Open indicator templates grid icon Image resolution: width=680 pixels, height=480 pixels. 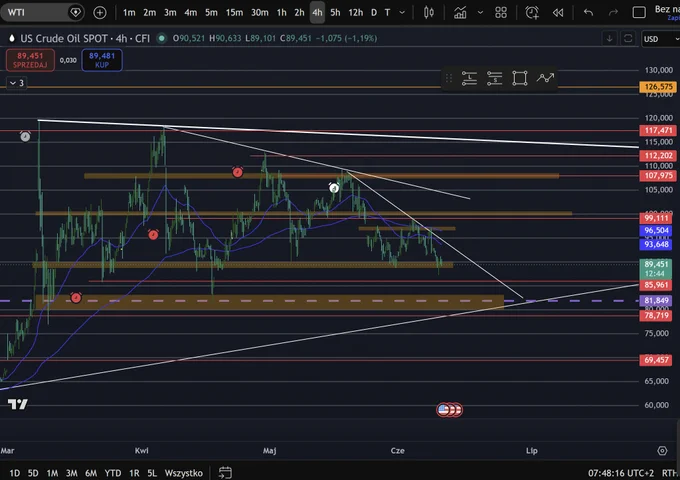(501, 13)
